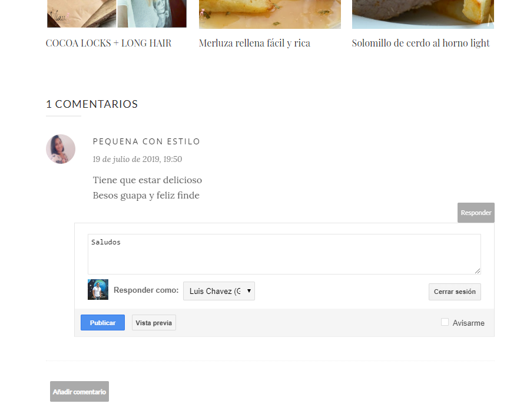The width and height of the screenshot is (507, 420).
Task: Open the COCOA LOCKS + LONG HAIR post
Action: pos(108,43)
